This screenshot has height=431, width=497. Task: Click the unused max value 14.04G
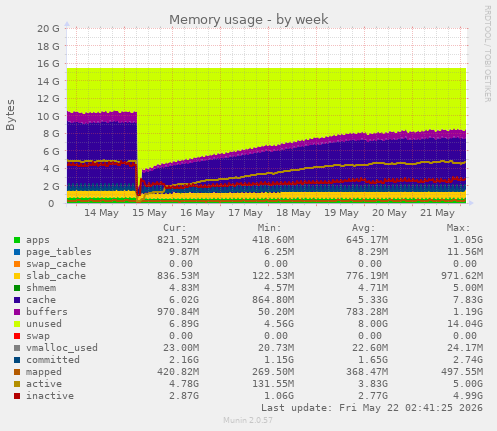[465, 324]
